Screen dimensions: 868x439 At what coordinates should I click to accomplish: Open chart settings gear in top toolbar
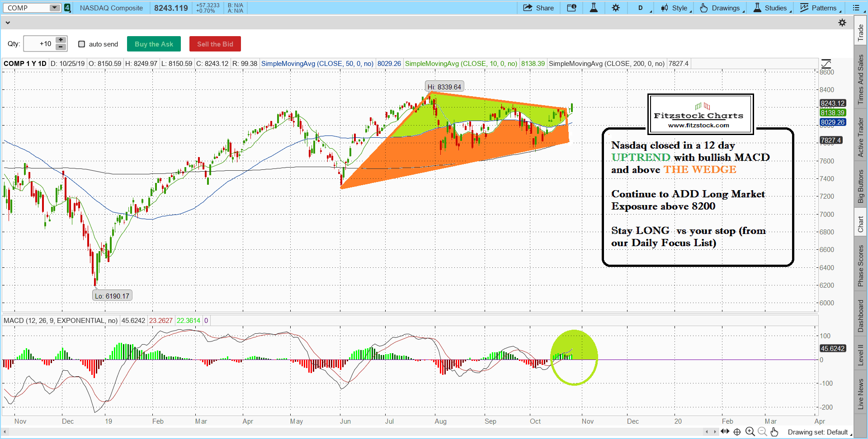[x=616, y=8]
